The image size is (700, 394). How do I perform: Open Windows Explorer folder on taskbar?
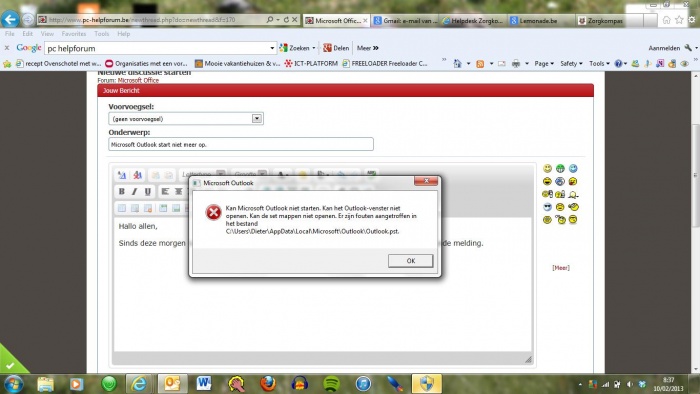click(45, 384)
